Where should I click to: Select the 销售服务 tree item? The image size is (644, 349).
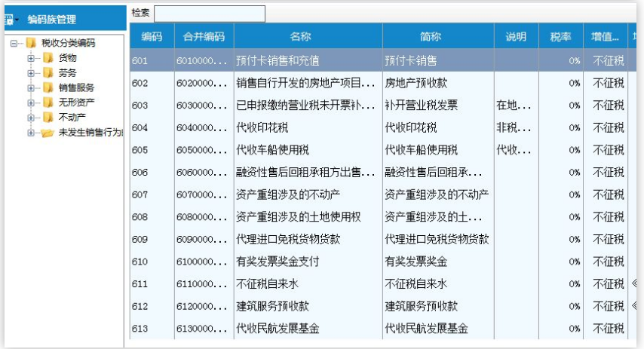click(x=76, y=87)
